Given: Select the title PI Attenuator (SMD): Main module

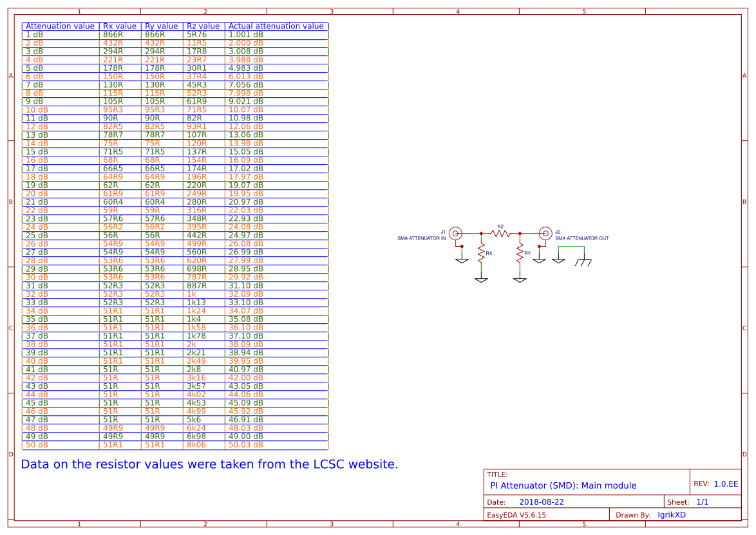Looking at the screenshot, I should click(x=563, y=485).
